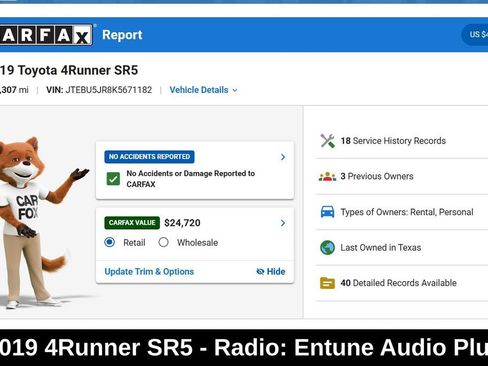This screenshot has width=488, height=366.
Task: Select the Wholesale value radio button
Action: coord(163,242)
